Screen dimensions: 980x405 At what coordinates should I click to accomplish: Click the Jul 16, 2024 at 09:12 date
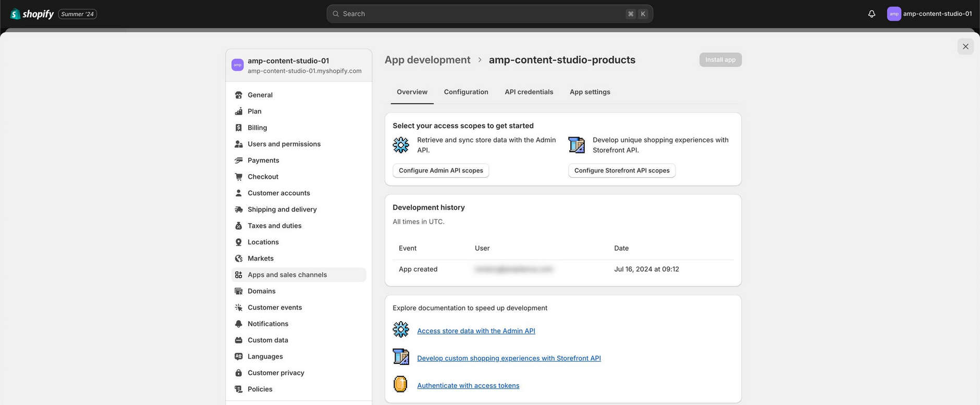pos(646,269)
